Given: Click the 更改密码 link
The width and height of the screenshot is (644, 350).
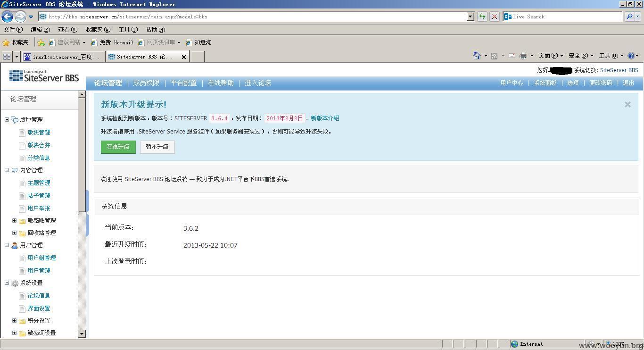Looking at the screenshot, I should click(x=601, y=83).
